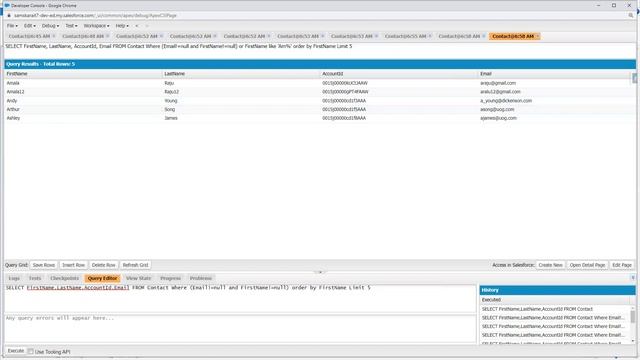Click the splitter arrow above the Logs tab
Viewport: 640px width, 360px height.
point(320,272)
